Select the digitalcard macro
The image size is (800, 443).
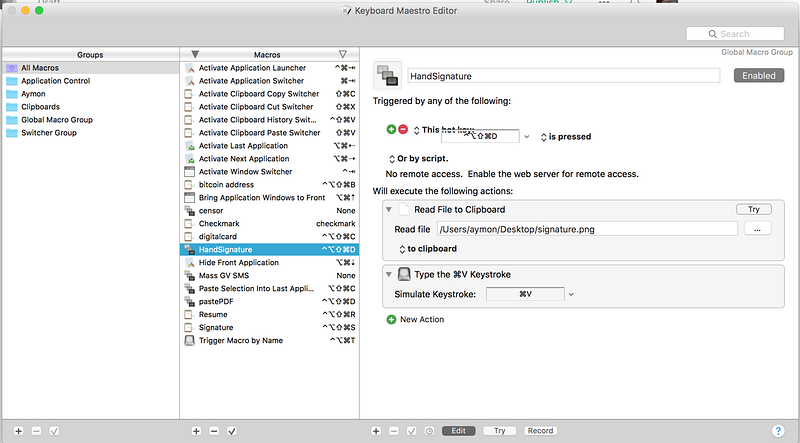coord(269,236)
